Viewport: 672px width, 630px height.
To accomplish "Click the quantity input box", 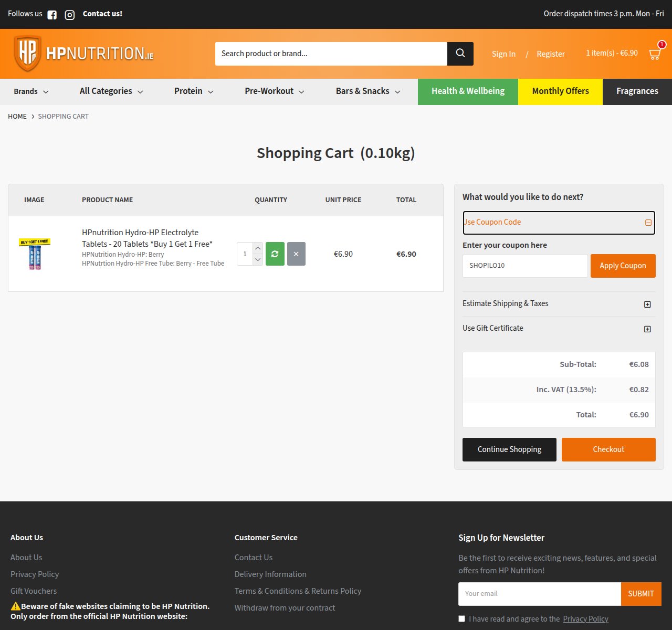I will [x=245, y=254].
